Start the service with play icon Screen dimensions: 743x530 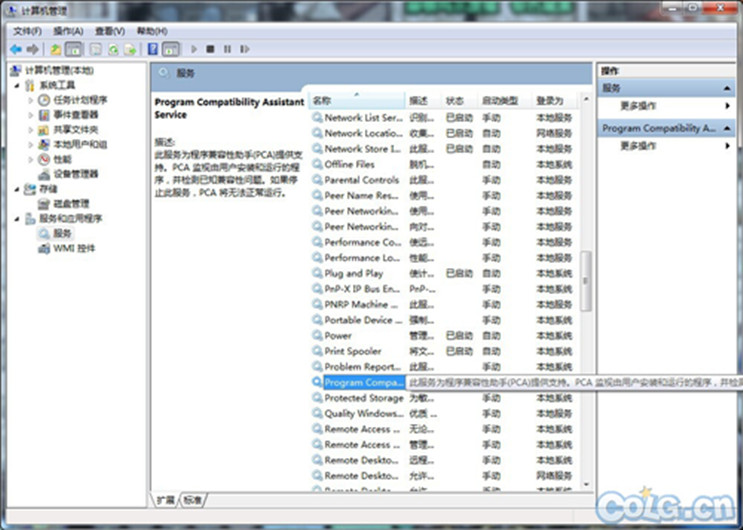(x=194, y=49)
